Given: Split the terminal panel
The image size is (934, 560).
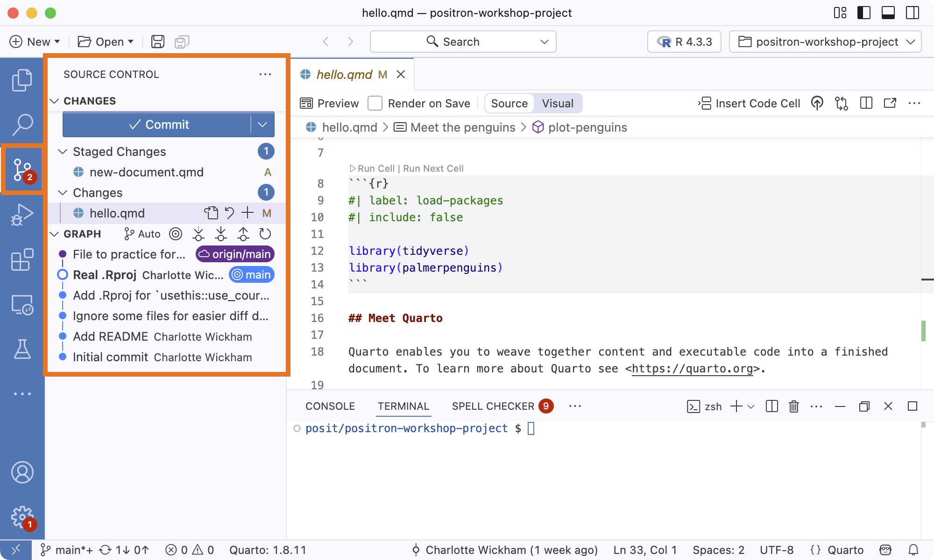Looking at the screenshot, I should tap(772, 406).
